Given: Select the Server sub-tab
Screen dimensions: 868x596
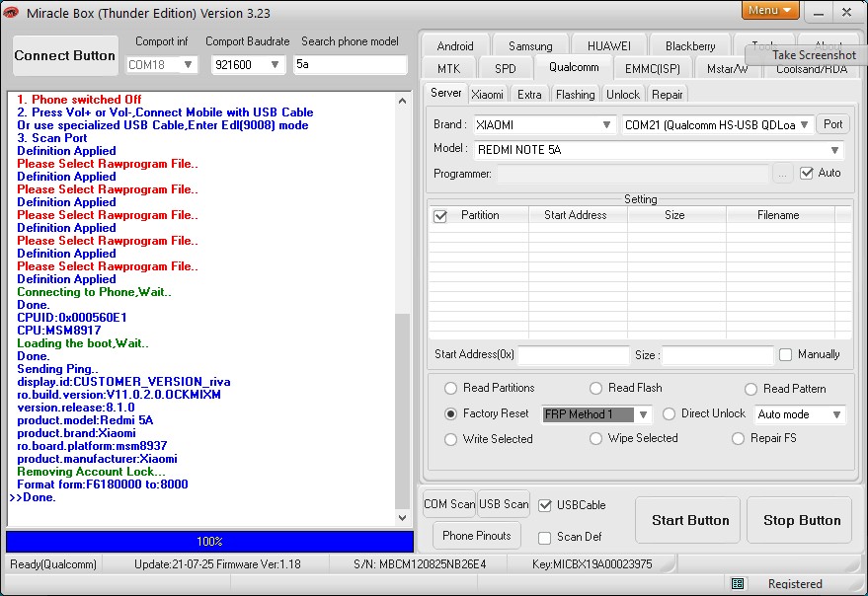Looking at the screenshot, I should coord(445,93).
